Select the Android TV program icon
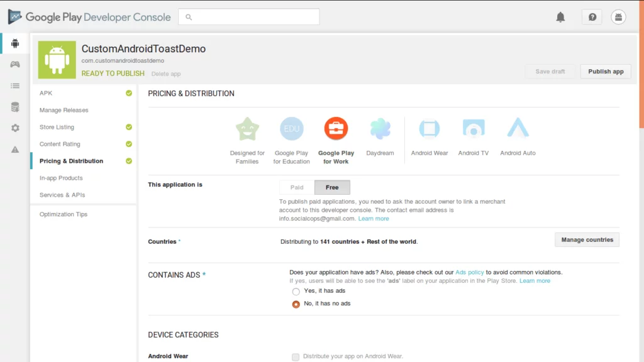Image resolution: width=644 pixels, height=362 pixels. pyautogui.click(x=473, y=128)
